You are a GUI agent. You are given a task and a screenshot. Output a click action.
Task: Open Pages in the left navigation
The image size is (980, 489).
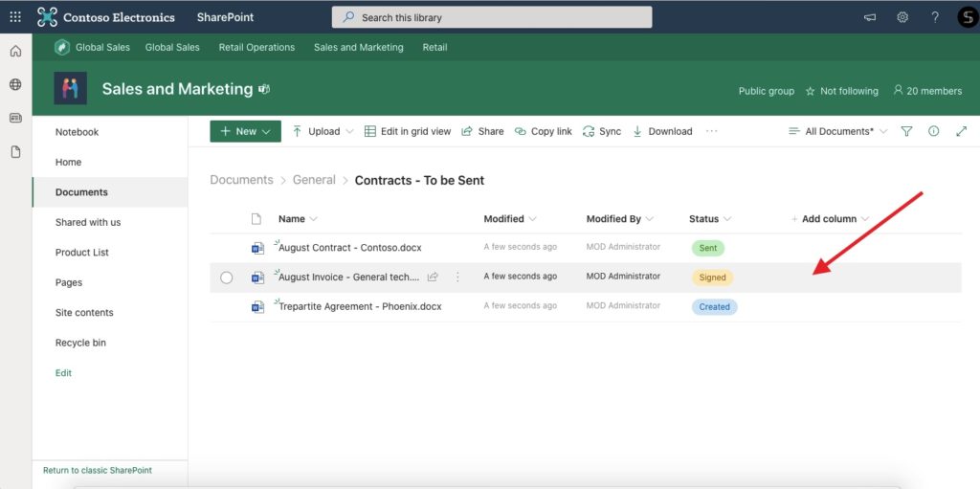(x=69, y=282)
